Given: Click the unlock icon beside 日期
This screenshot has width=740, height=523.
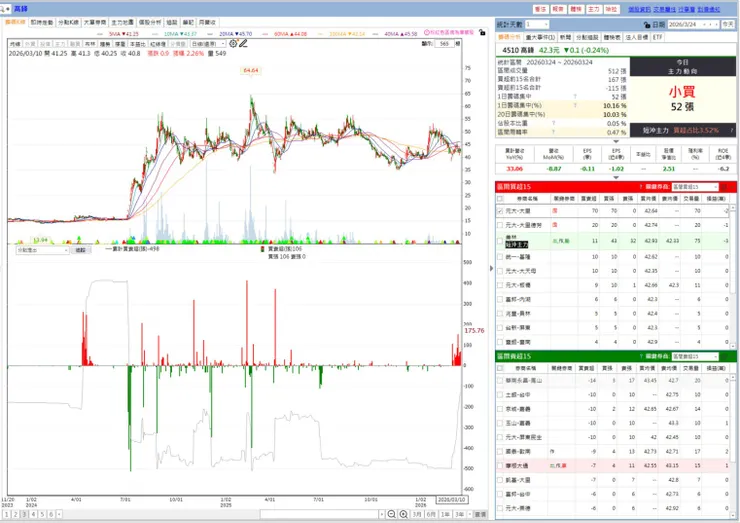Looking at the screenshot, I should (647, 25).
